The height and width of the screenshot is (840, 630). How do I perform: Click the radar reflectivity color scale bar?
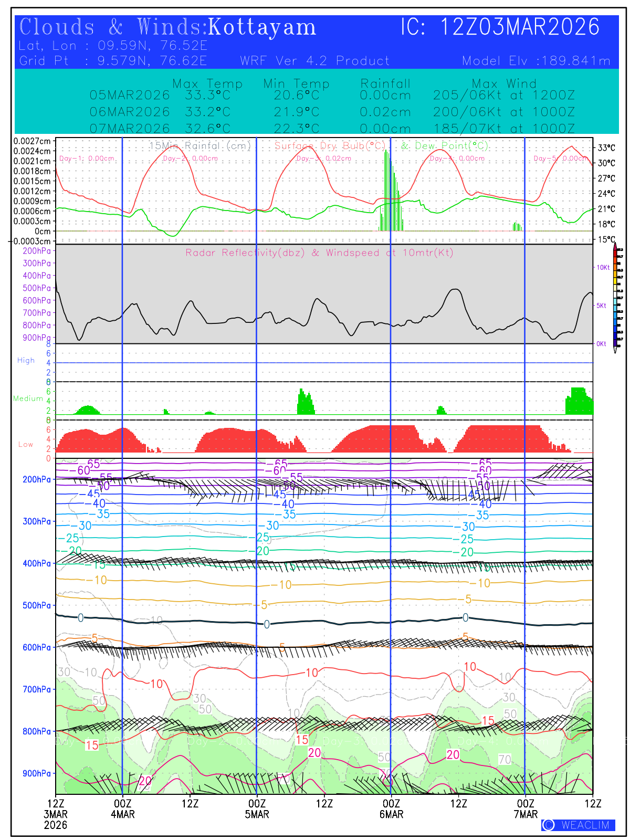pos(615,299)
